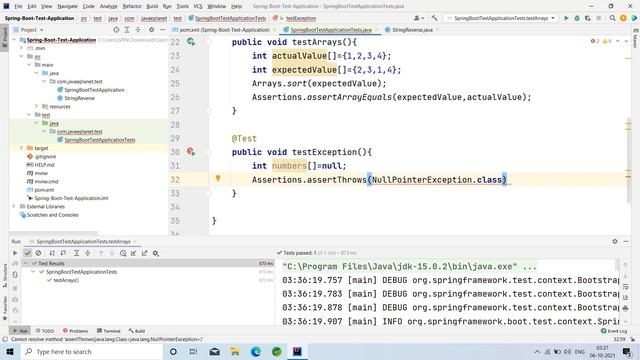The image size is (640, 360).
Task: Open Windows Start menu
Action: pyautogui.click(x=10, y=351)
